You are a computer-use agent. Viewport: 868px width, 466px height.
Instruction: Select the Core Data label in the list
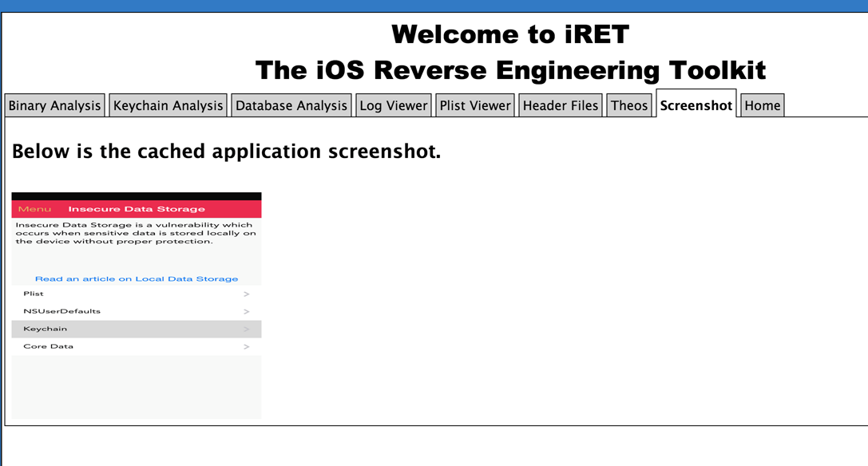tap(48, 346)
